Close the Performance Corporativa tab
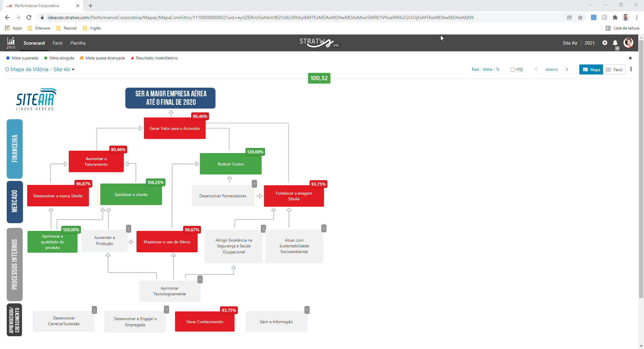This screenshot has height=349, width=644. pos(78,6)
